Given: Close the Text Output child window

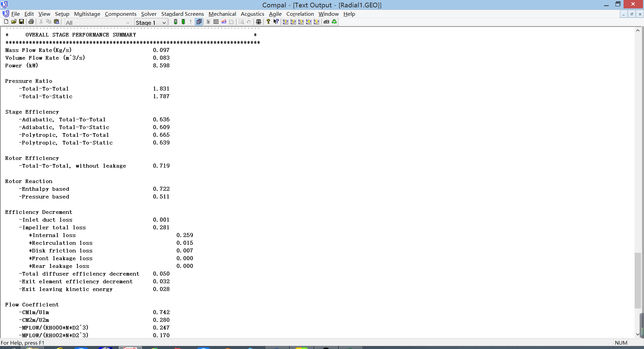Looking at the screenshot, I should point(640,14).
